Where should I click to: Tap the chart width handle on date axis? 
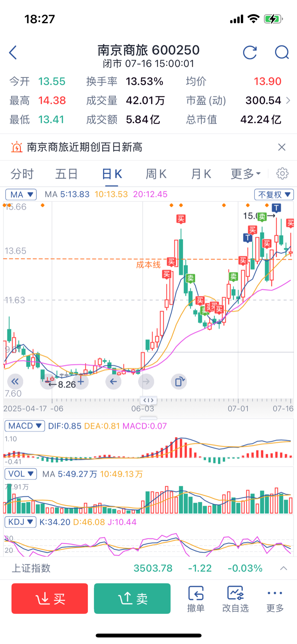pyautogui.click(x=149, y=400)
